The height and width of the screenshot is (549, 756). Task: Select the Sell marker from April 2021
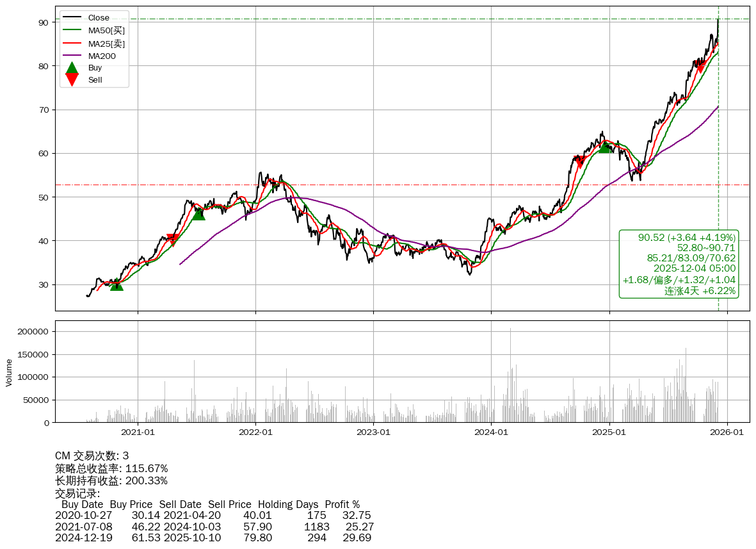click(173, 240)
